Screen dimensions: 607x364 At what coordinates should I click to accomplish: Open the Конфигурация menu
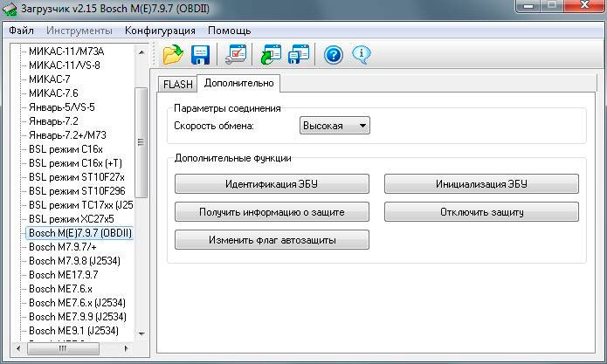pos(160,31)
